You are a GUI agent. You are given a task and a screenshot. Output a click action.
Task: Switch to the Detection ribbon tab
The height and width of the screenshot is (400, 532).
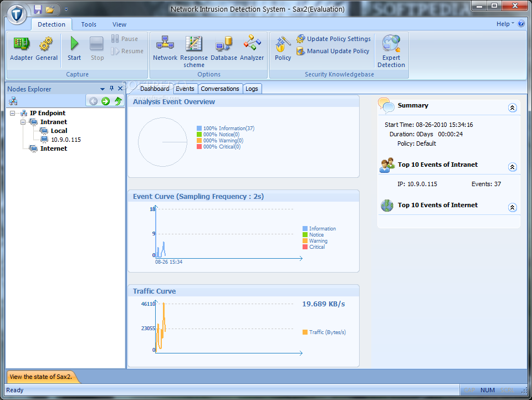[x=52, y=24]
